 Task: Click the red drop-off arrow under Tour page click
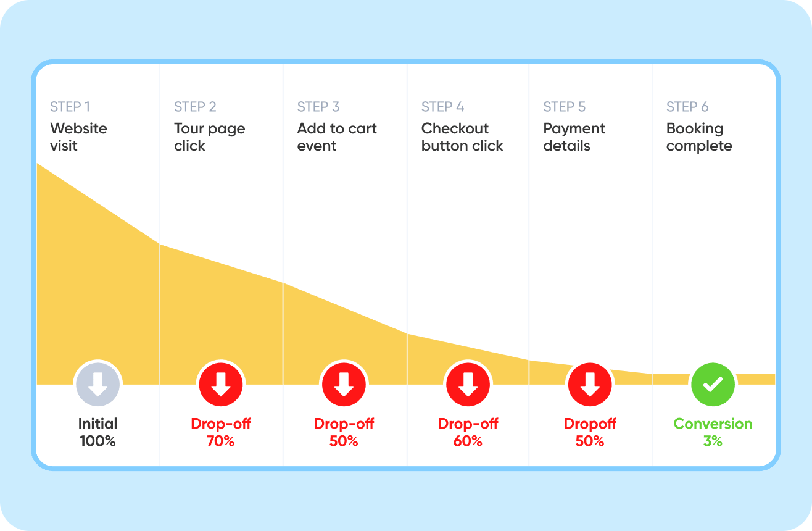(x=221, y=385)
